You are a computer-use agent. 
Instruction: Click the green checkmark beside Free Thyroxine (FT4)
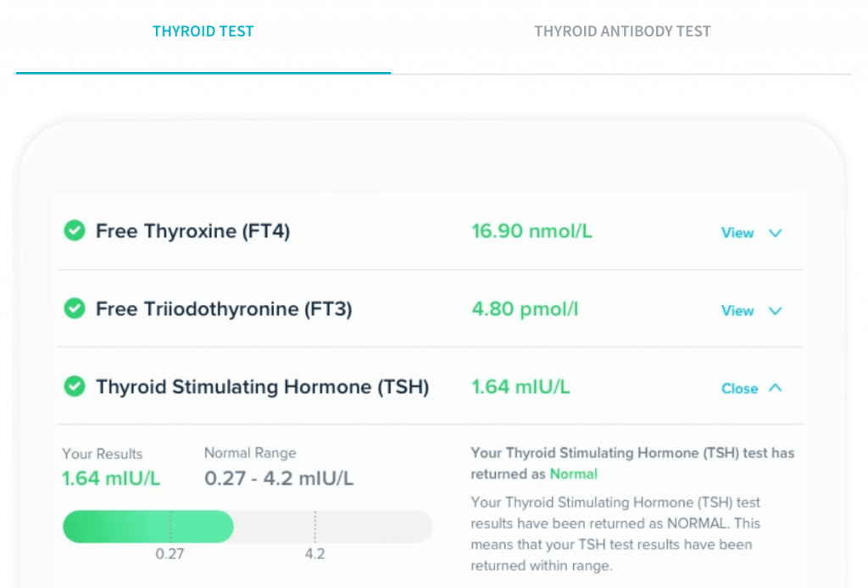[x=75, y=230]
